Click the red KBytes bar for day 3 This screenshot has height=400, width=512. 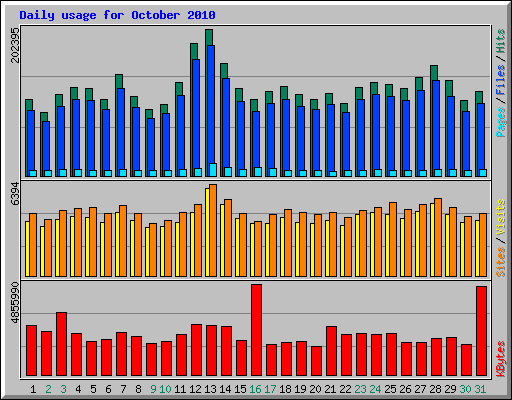[61, 344]
